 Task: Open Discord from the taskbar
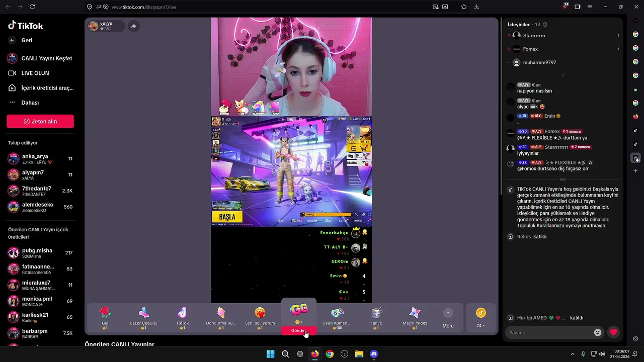pos(374,354)
